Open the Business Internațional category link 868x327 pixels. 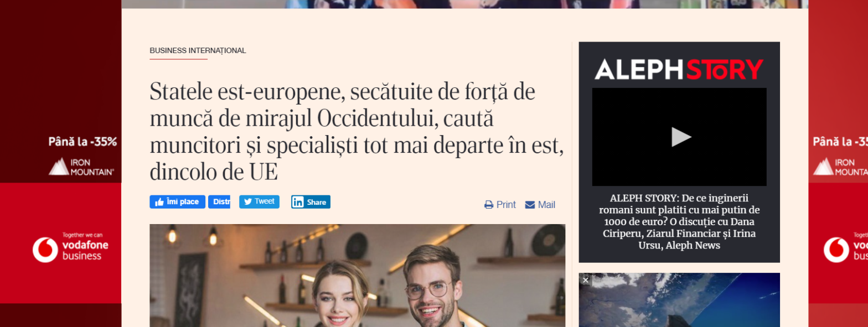coord(198,50)
